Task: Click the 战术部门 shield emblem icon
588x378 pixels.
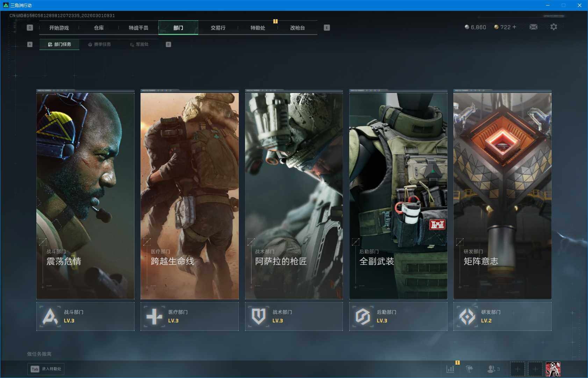Action: tap(258, 317)
